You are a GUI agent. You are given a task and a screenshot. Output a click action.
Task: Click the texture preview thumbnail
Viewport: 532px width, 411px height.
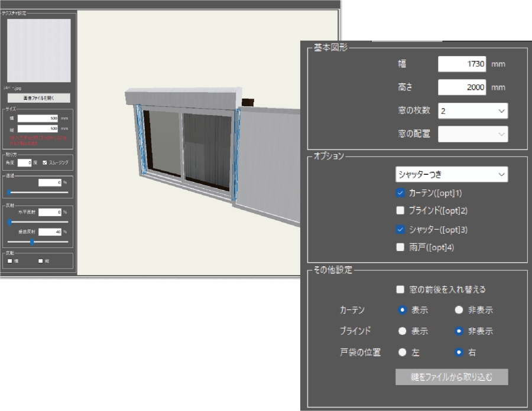38,50
